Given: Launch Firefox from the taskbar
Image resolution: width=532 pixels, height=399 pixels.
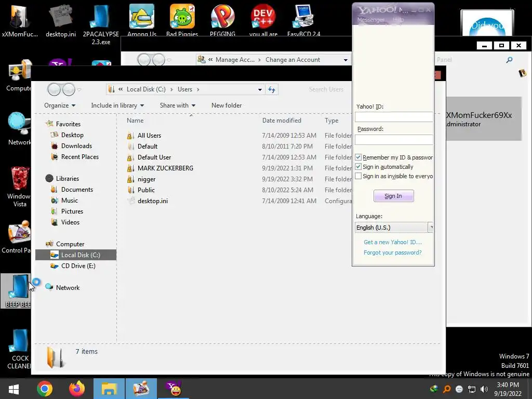Looking at the screenshot, I should click(77, 389).
